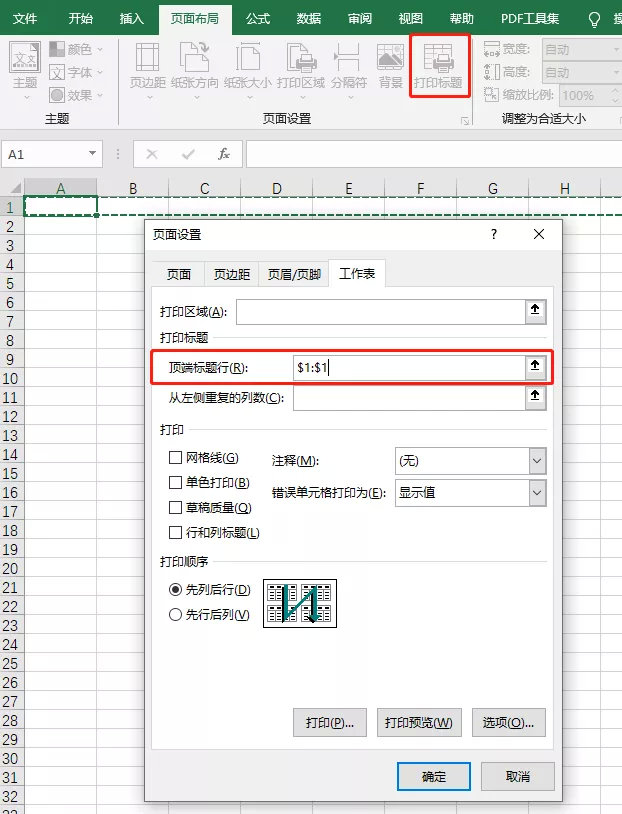
Task: Collapse dialog for left repeat columns
Action: [x=535, y=398]
